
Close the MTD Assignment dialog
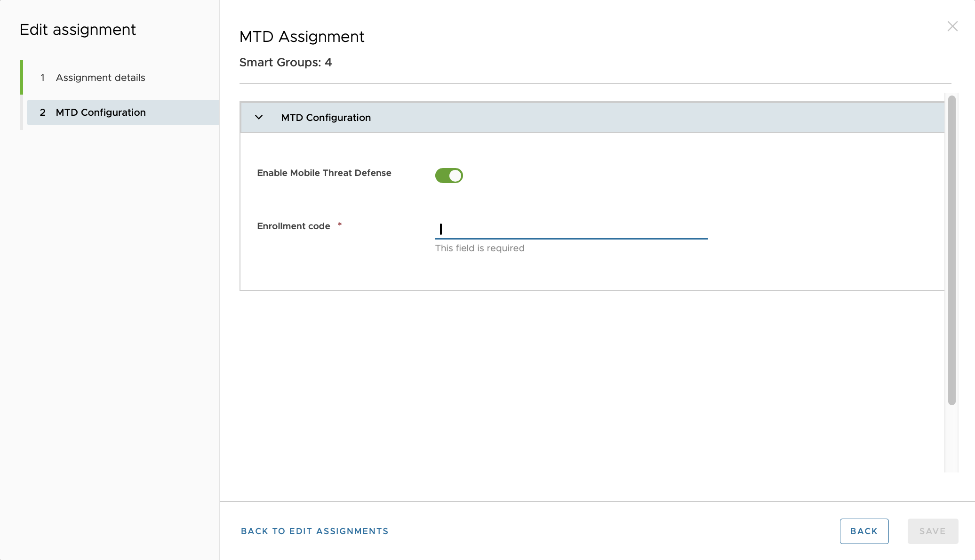pyautogui.click(x=952, y=26)
